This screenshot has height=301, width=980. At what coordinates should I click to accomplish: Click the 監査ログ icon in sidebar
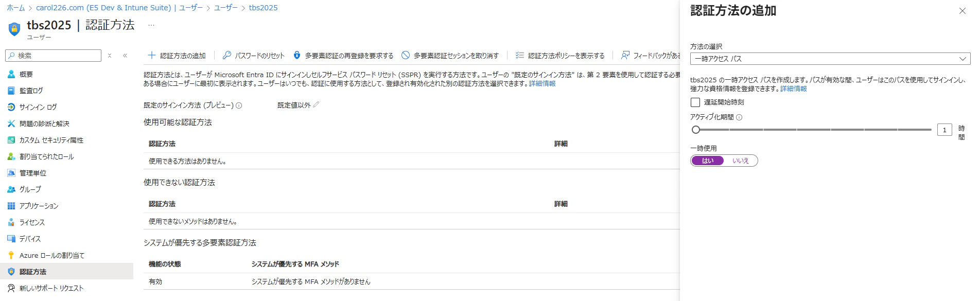point(11,91)
